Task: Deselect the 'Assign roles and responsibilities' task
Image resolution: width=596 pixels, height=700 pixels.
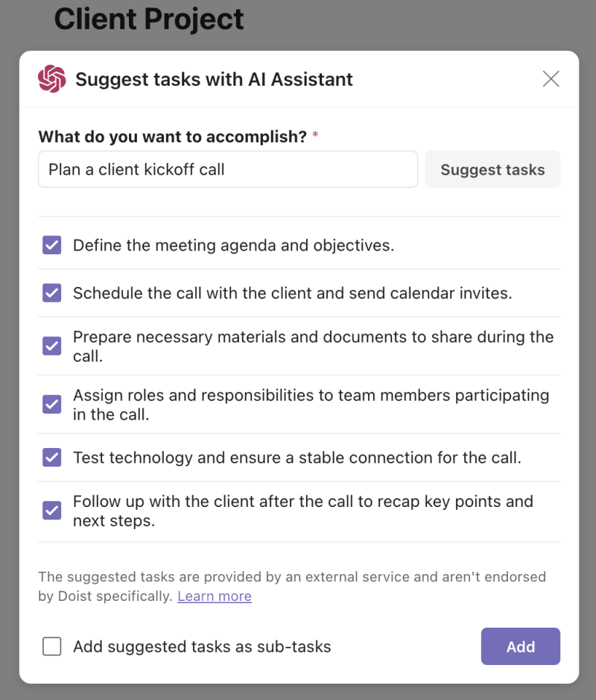Action: point(51,404)
